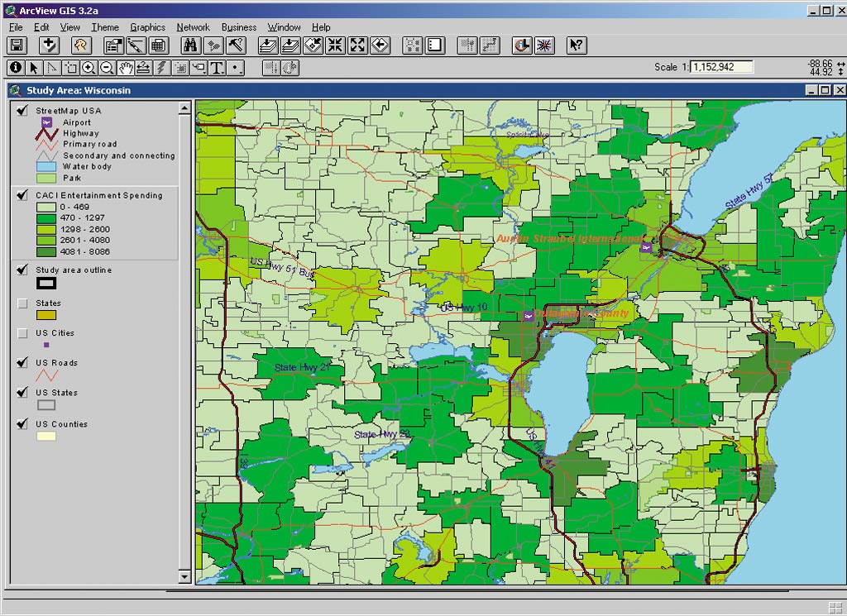Select the Pan hand tool
The image size is (847, 616).
(126, 68)
